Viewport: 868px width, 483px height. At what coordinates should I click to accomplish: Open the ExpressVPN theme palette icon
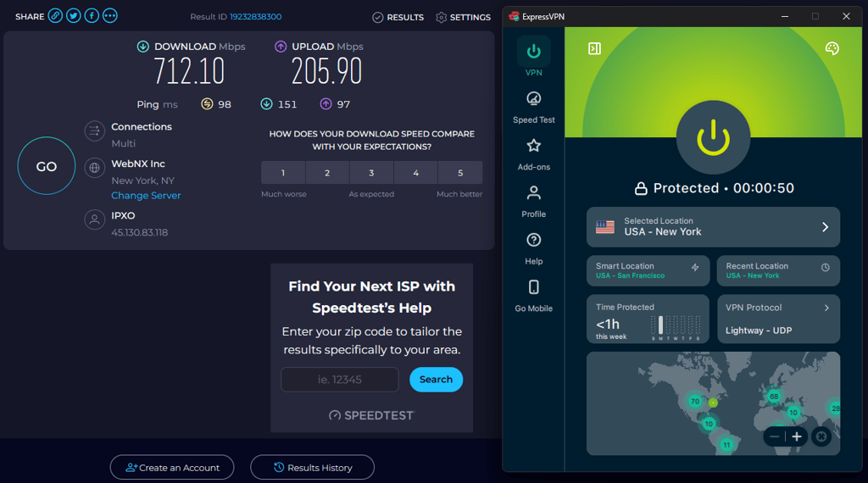click(832, 48)
